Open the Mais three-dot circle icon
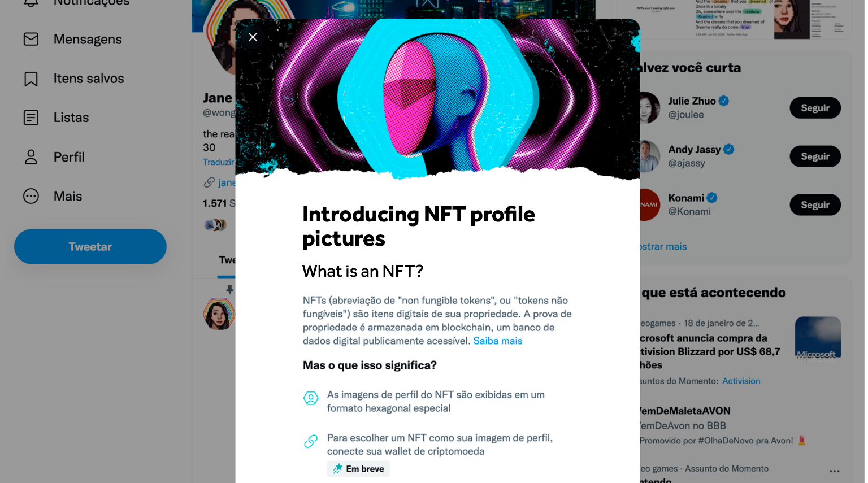 pyautogui.click(x=31, y=196)
